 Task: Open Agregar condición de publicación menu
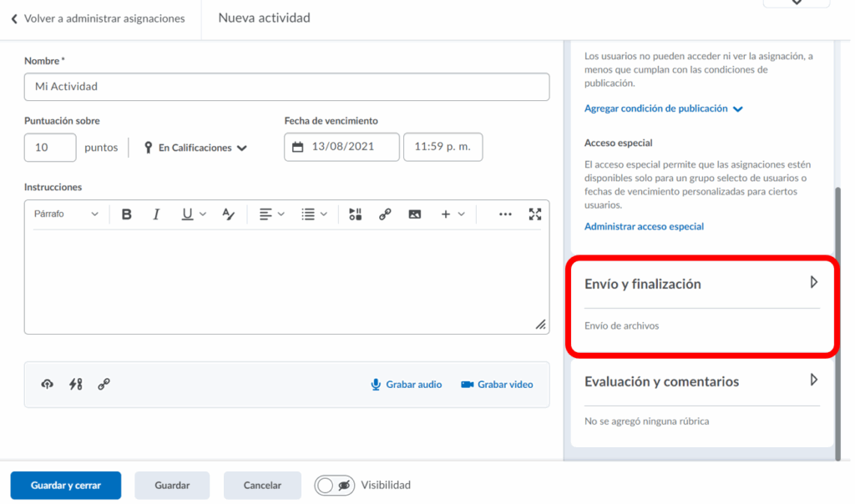663,108
